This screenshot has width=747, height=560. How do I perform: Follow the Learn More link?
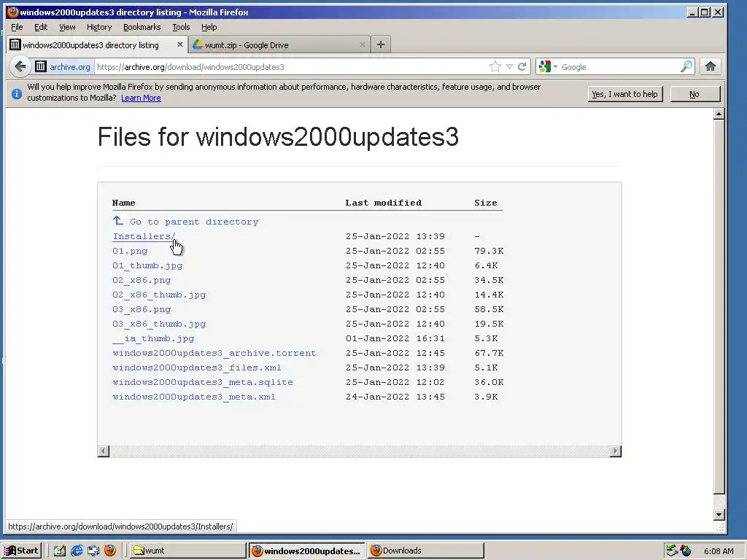point(141,98)
